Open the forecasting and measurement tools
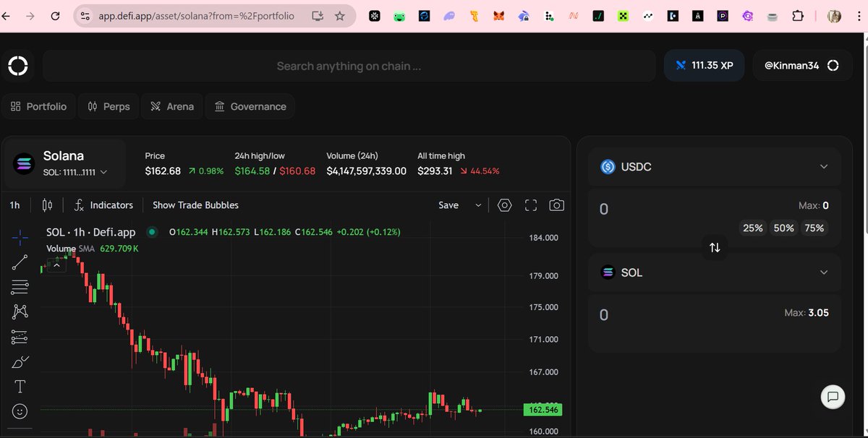The height and width of the screenshot is (438, 868). [20, 337]
